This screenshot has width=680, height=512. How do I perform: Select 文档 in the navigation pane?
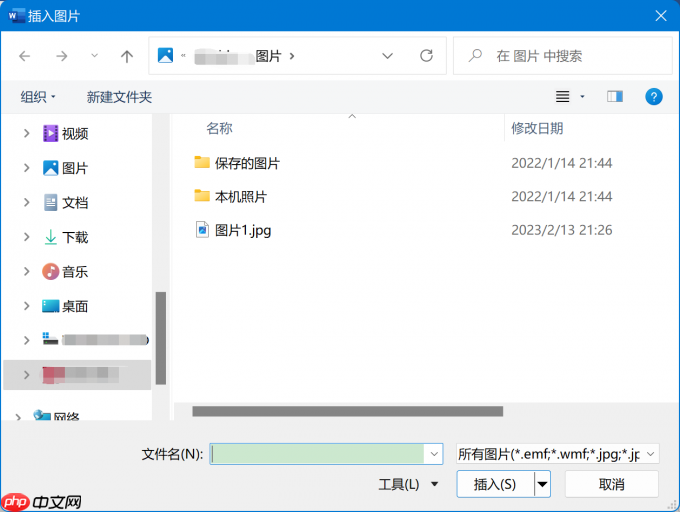point(66,202)
